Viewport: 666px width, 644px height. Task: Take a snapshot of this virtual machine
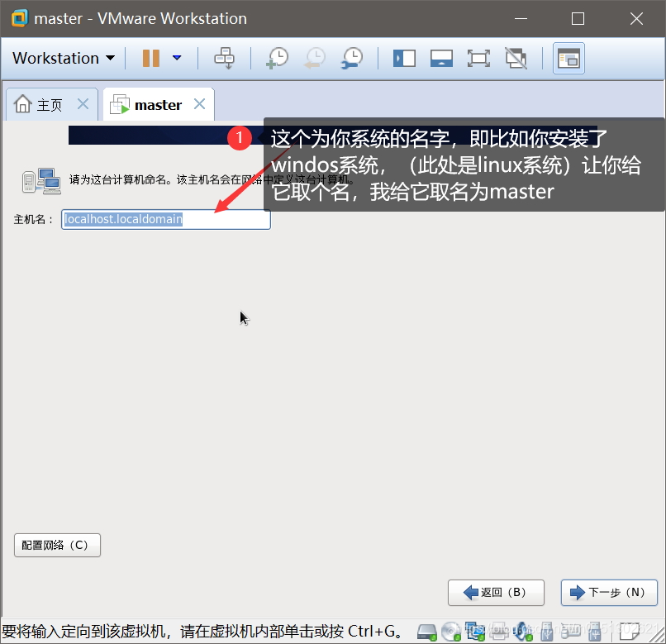coord(278,58)
